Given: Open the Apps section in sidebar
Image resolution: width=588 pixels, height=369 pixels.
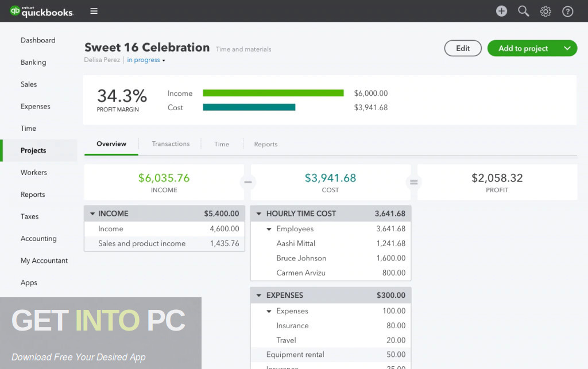Looking at the screenshot, I should (28, 282).
